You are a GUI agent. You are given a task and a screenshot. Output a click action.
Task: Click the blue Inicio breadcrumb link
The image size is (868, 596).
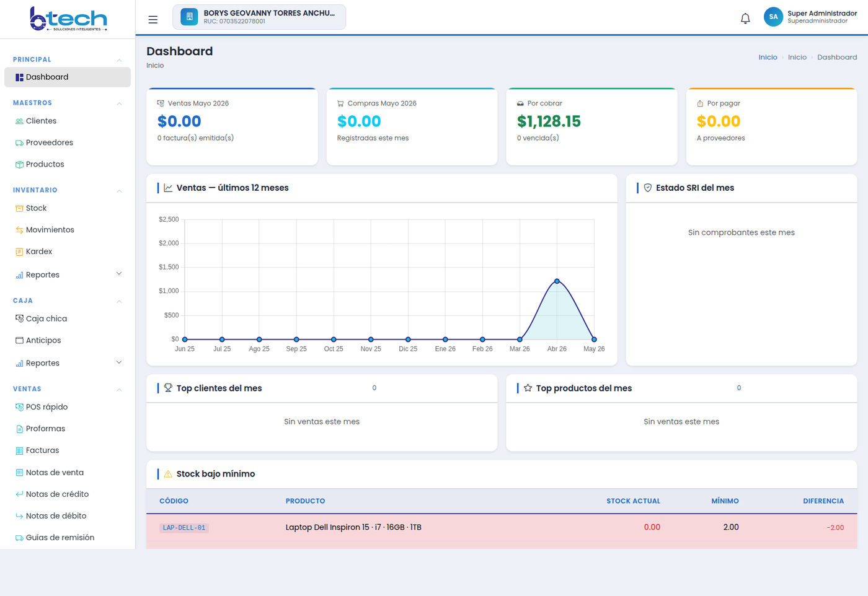pos(768,58)
